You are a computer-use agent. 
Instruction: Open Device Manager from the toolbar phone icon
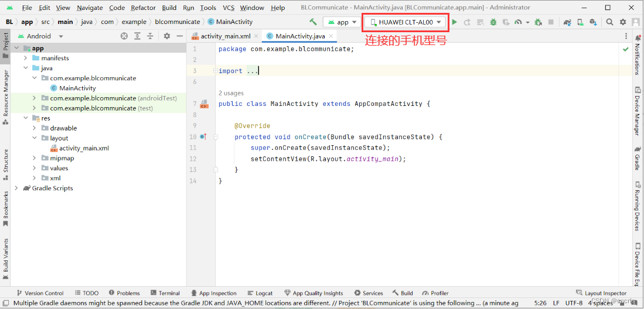pyautogui.click(x=580, y=22)
